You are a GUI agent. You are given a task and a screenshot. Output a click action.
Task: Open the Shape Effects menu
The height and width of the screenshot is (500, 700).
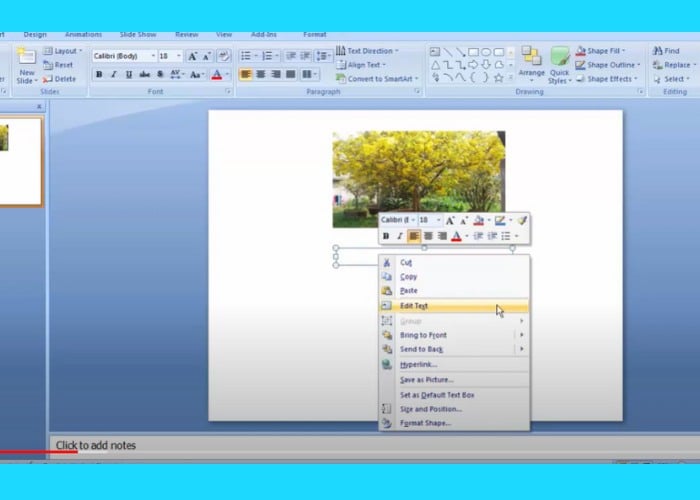click(606, 79)
